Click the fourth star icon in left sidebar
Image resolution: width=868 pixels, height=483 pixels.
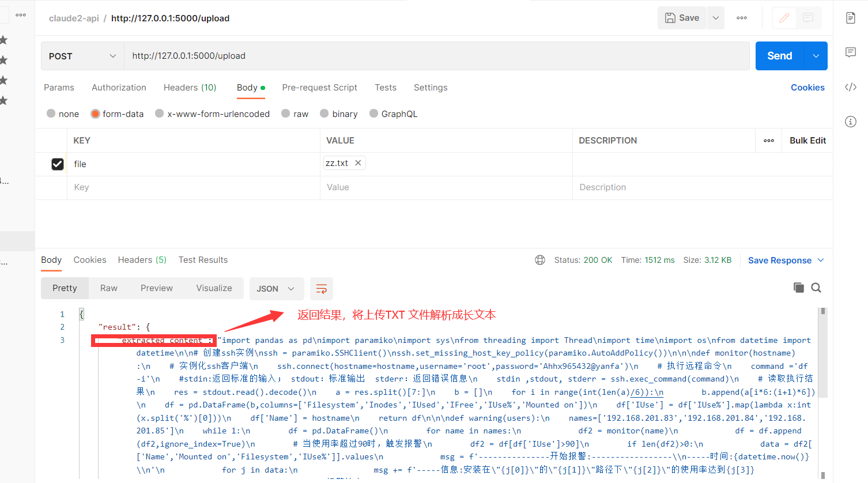pyautogui.click(x=3, y=101)
